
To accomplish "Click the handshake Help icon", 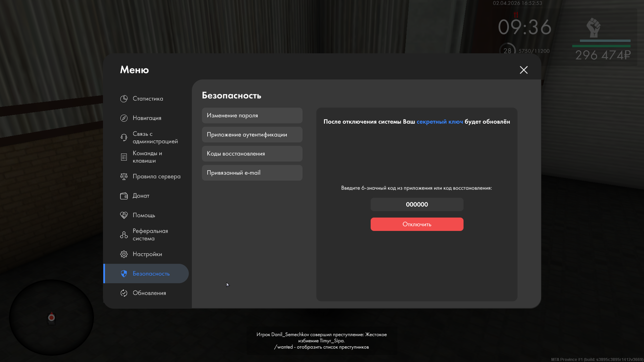I will click(x=124, y=215).
